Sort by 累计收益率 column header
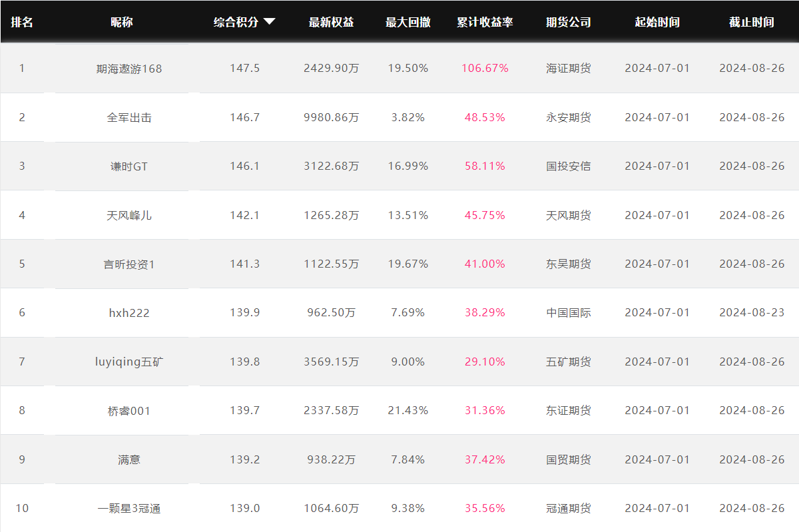The height and width of the screenshot is (532, 799). 485,22
